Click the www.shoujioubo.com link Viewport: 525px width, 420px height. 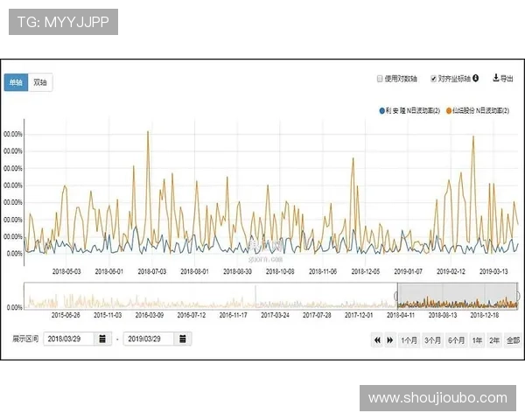pyautogui.click(x=438, y=398)
